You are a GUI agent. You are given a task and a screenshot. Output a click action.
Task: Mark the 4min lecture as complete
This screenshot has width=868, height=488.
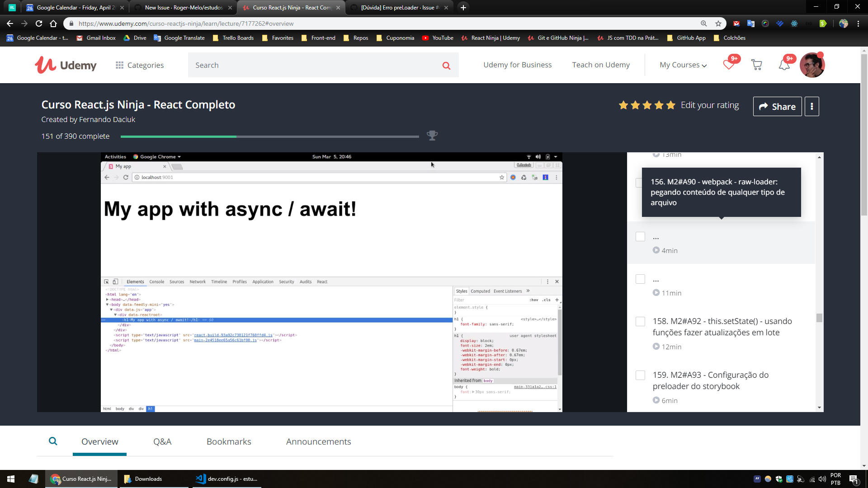640,236
